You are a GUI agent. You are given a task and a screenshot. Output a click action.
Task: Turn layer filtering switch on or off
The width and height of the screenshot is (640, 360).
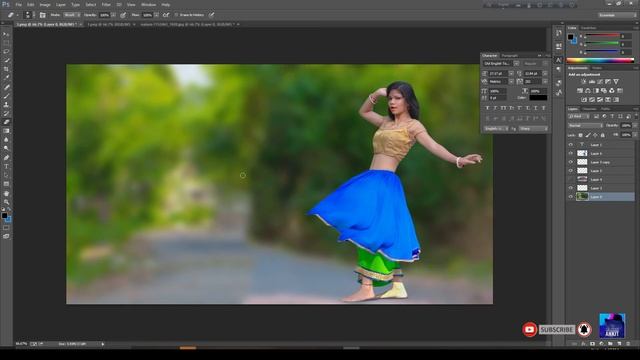pos(636,116)
